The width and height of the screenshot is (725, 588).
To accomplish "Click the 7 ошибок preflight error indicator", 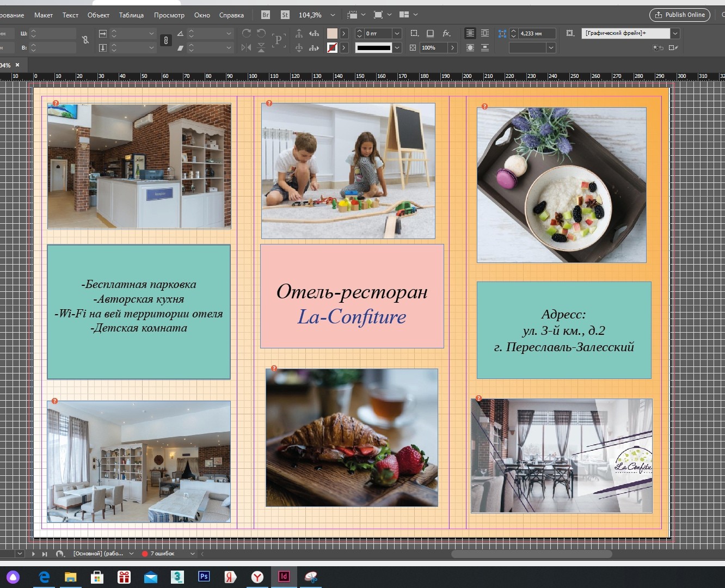I will [x=162, y=554].
